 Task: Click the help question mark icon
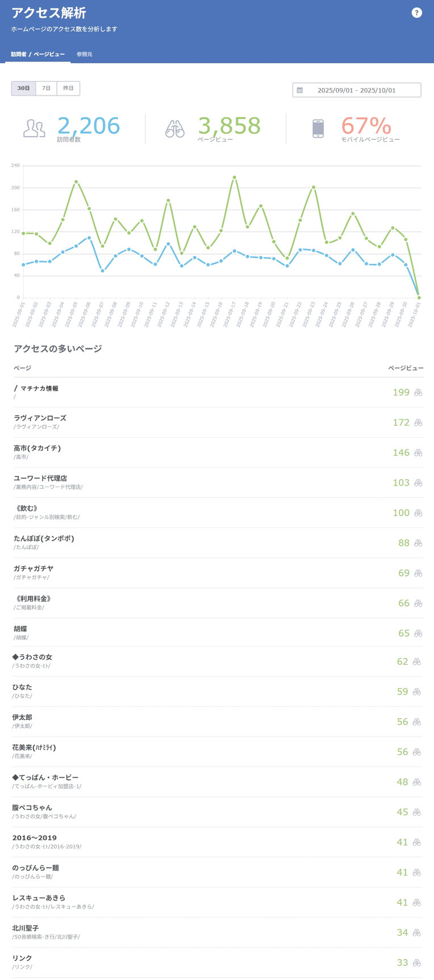(417, 13)
